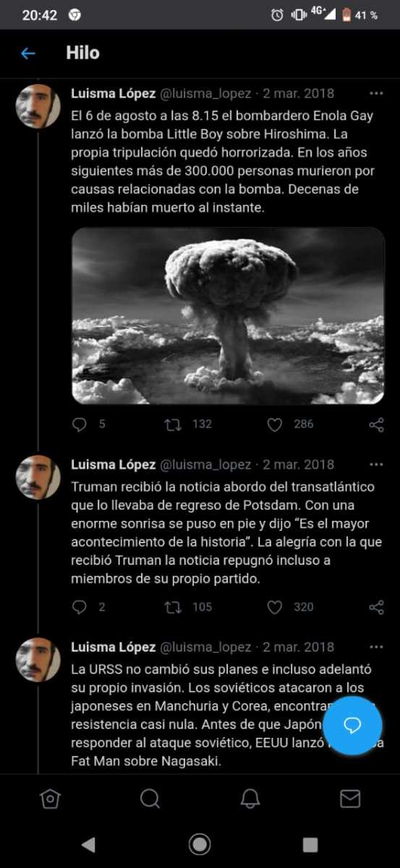Screen dimensions: 400x868
Task: Open the Luisma López avatar on the first tweet
Action: coord(38,106)
